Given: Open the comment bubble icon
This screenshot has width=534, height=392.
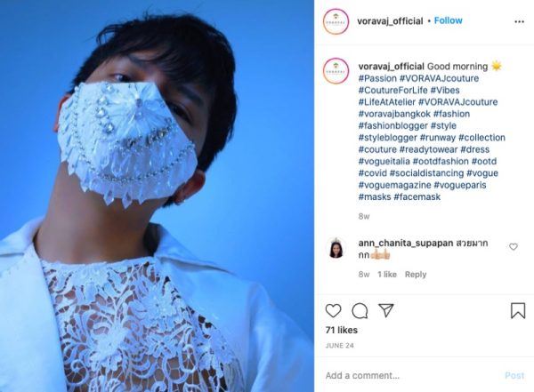Looking at the screenshot, I should click(x=360, y=311).
